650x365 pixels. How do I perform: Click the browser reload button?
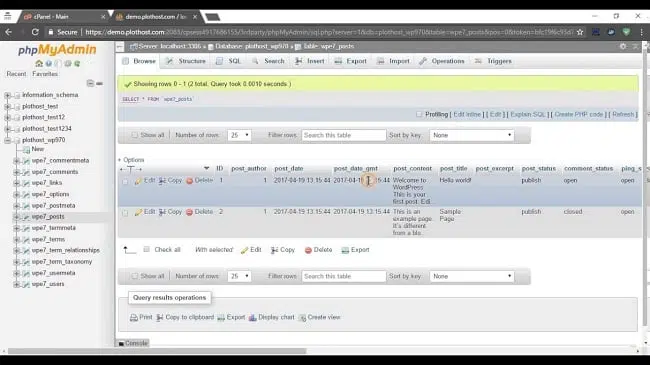(x=35, y=32)
